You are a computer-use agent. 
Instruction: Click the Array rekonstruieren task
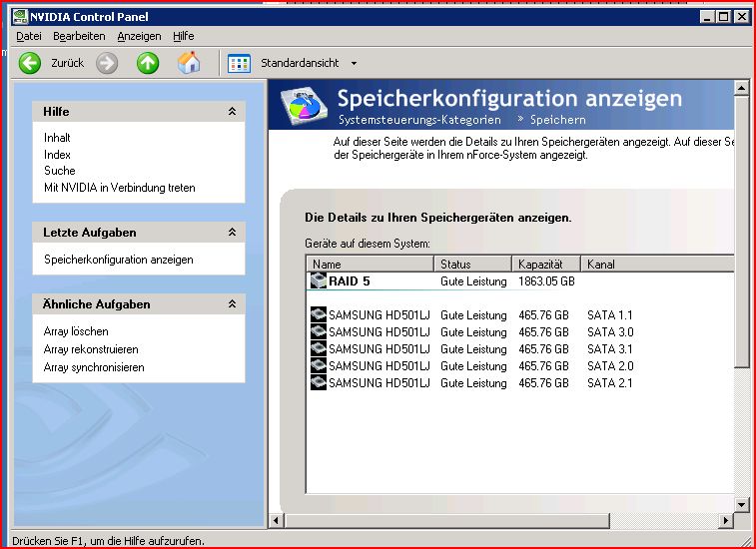[91, 349]
